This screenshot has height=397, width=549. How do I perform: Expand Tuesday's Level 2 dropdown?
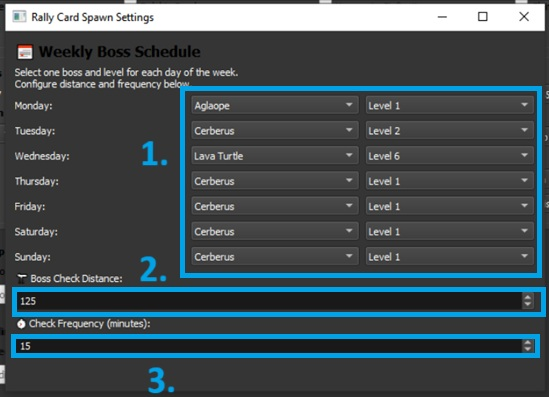450,131
